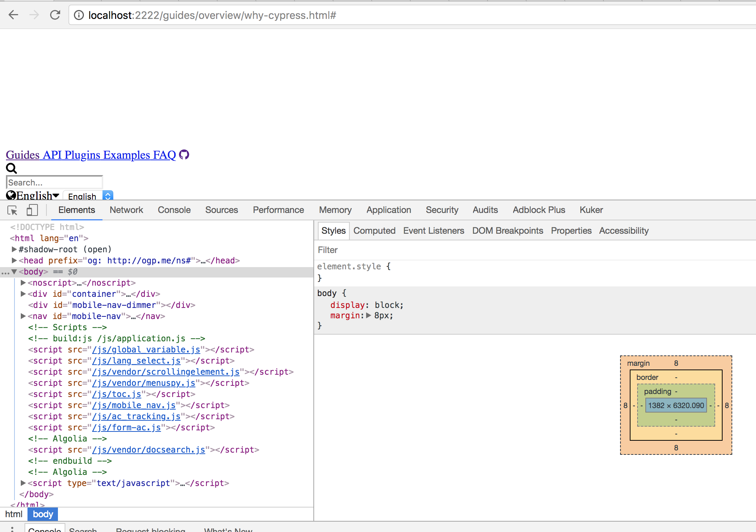The height and width of the screenshot is (532, 756).
Task: Click the globe language icon
Action: (x=10, y=195)
